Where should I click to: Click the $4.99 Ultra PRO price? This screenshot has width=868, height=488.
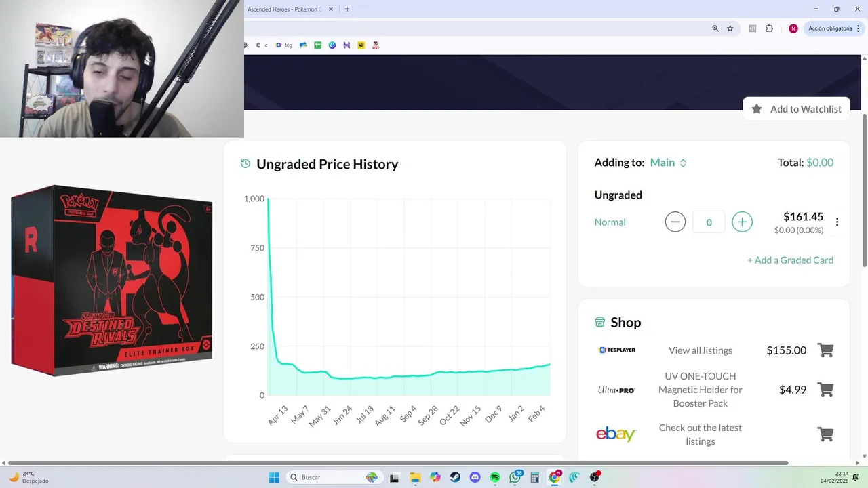[x=793, y=390]
